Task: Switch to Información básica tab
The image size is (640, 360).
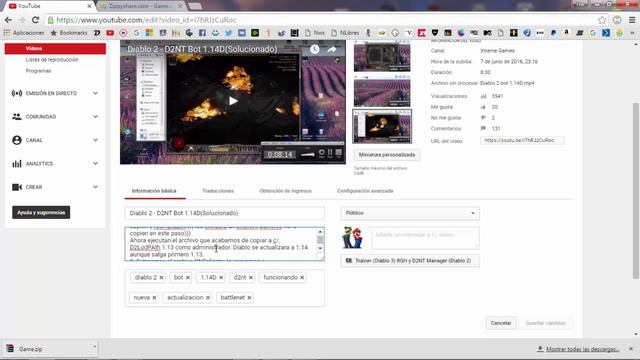Action: (x=154, y=191)
